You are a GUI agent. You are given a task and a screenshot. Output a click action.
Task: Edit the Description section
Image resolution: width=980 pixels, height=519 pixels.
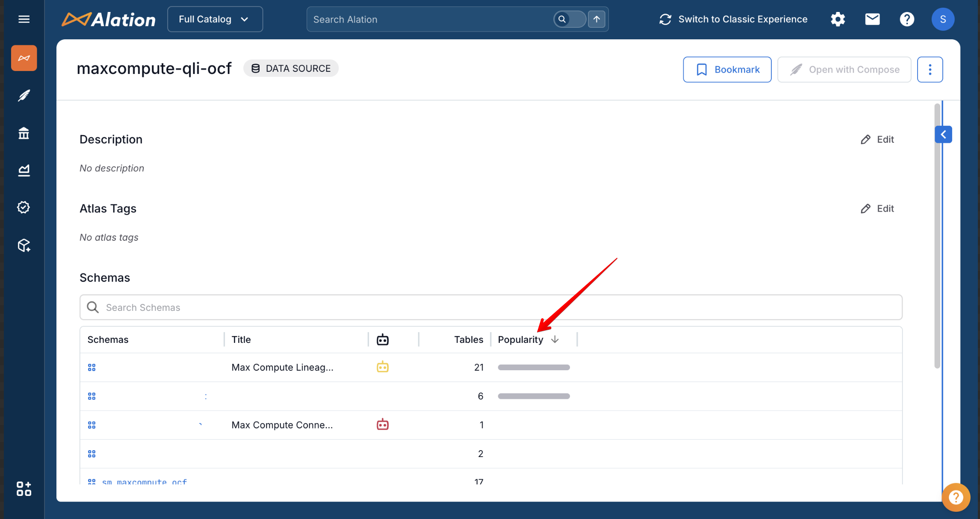(x=877, y=139)
